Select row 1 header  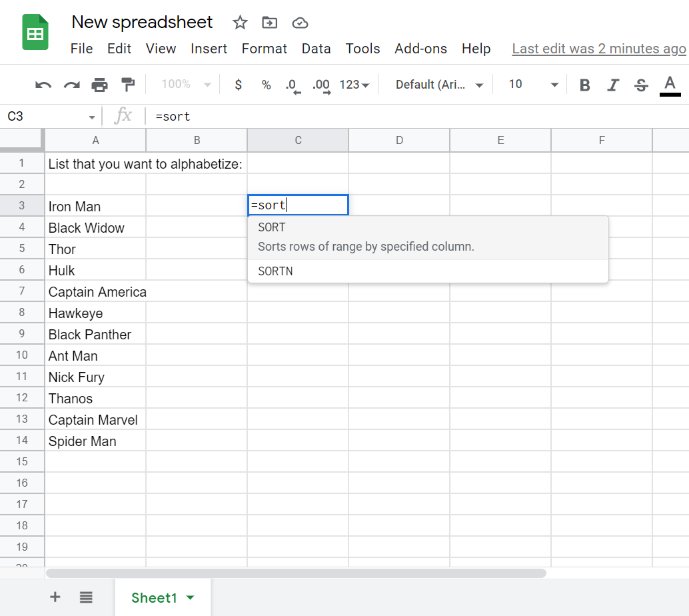click(22, 163)
